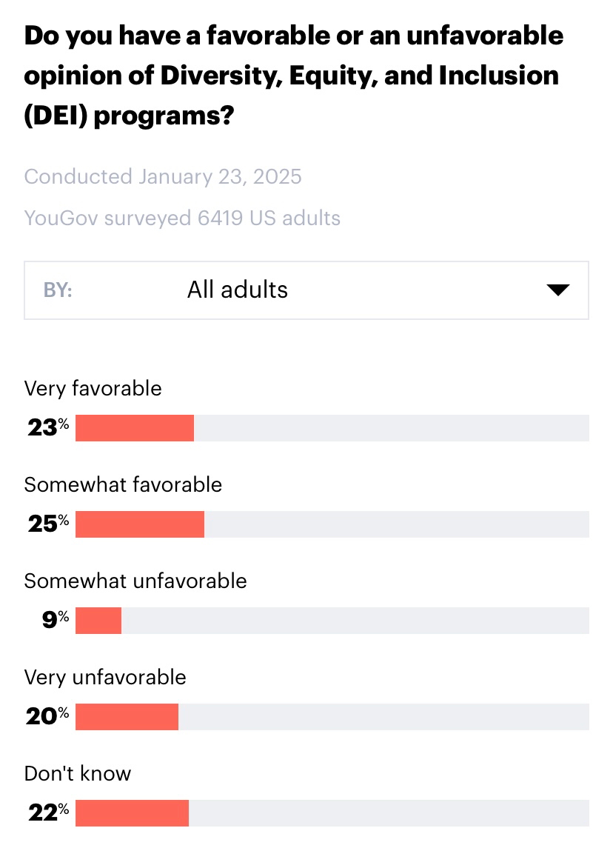Click the 9% value label
Image resolution: width=613 pixels, height=868 pixels.
point(55,620)
